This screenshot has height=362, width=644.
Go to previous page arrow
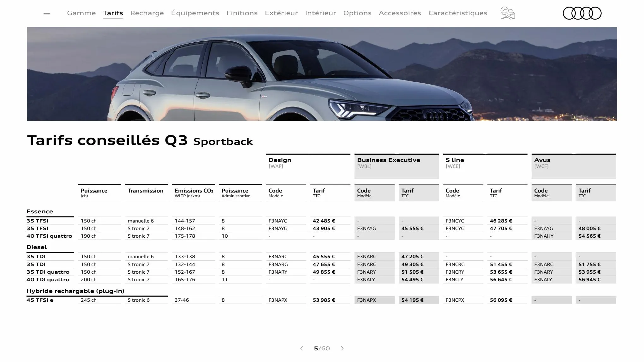301,348
